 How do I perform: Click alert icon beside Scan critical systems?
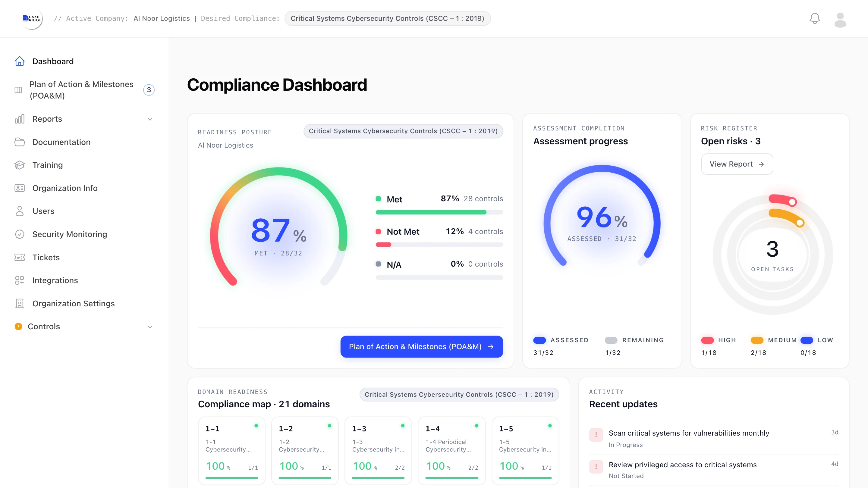pos(596,435)
